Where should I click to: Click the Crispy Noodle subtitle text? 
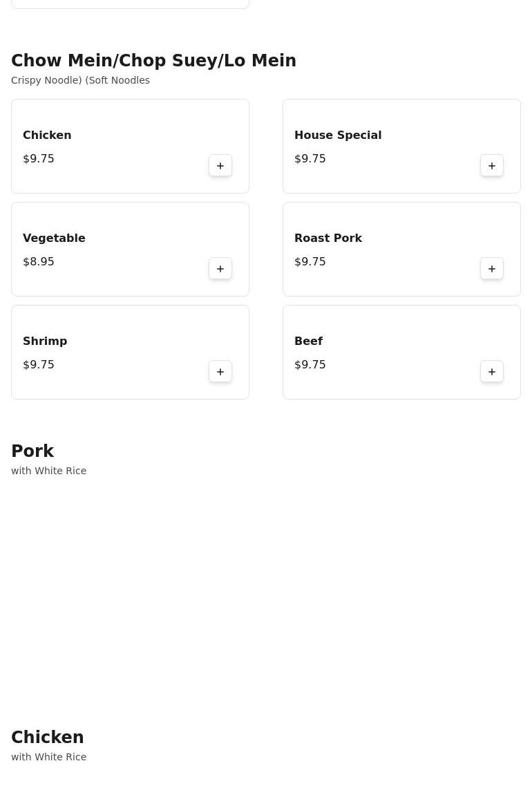(80, 80)
